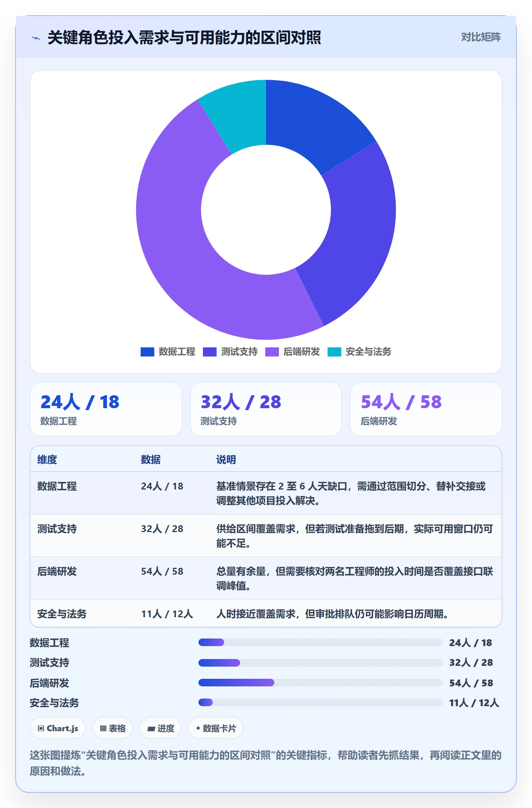Select the 后端研发 table row name

tap(57, 571)
